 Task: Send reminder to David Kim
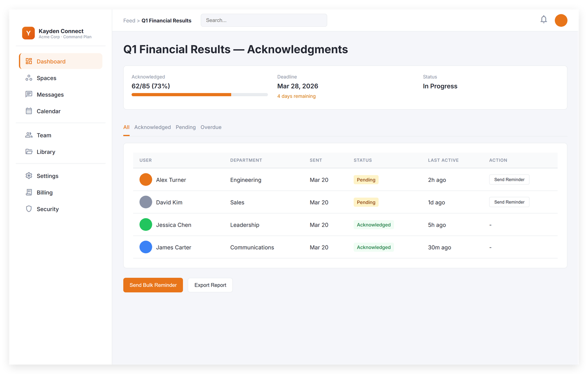point(509,202)
